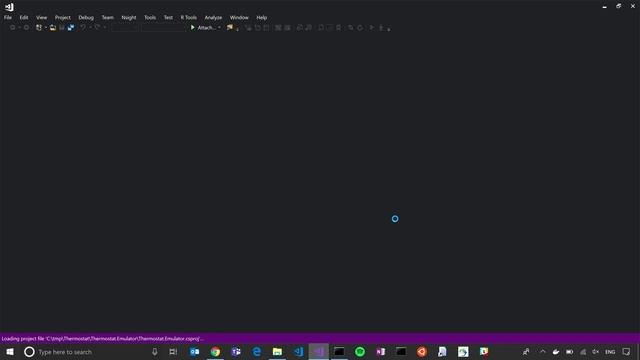The width and height of the screenshot is (640, 360).
Task: Click the Save All toolbar icon
Action: tap(71, 28)
